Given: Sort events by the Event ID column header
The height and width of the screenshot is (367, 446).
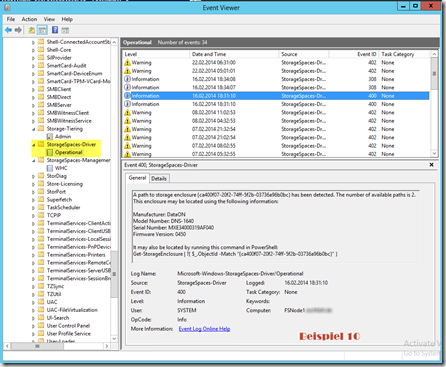Looking at the screenshot, I should 354,54.
